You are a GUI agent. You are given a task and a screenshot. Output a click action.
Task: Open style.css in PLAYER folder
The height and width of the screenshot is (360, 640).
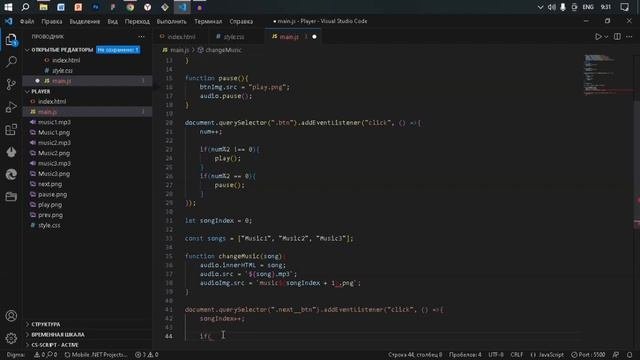[x=49, y=225]
